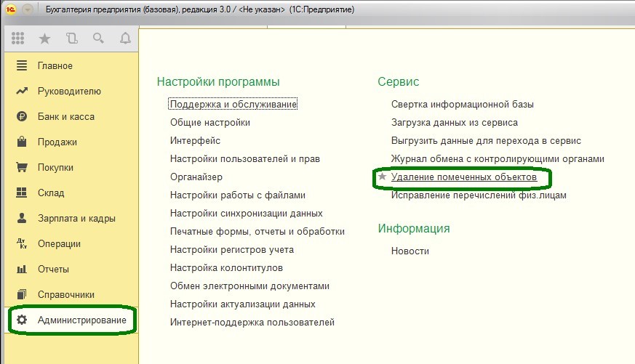Screen dimensions: 635x364
Task: Click the 1C logo icon in title bar
Action: point(10,9)
